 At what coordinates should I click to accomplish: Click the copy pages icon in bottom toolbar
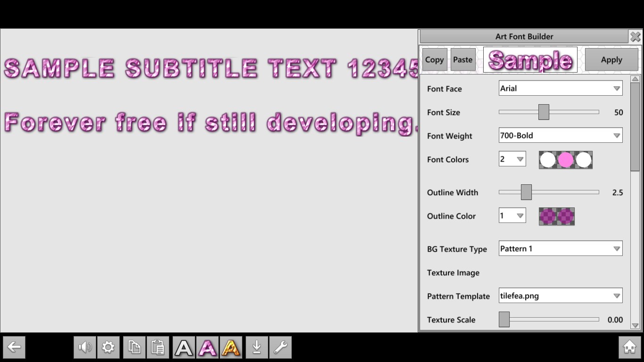[x=134, y=347]
